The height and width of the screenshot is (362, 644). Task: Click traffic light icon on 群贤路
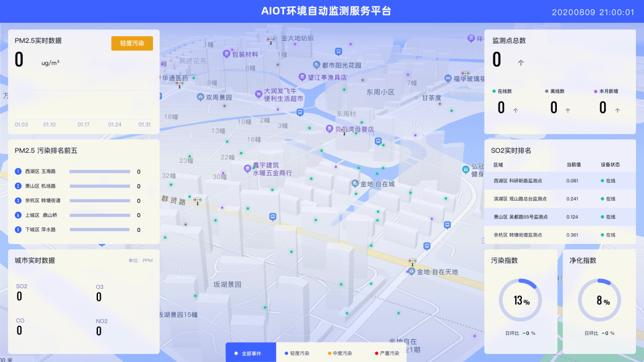(x=198, y=202)
